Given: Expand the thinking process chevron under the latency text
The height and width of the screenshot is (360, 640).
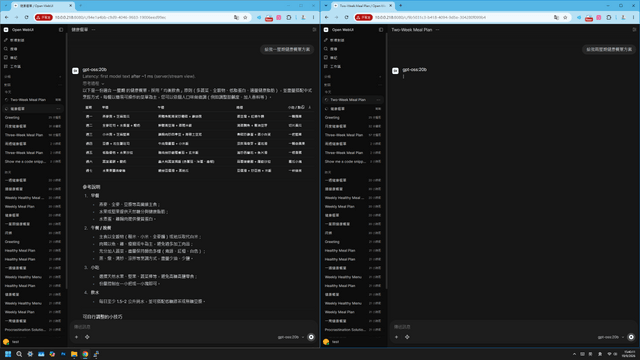Looking at the screenshot, I should click(102, 83).
